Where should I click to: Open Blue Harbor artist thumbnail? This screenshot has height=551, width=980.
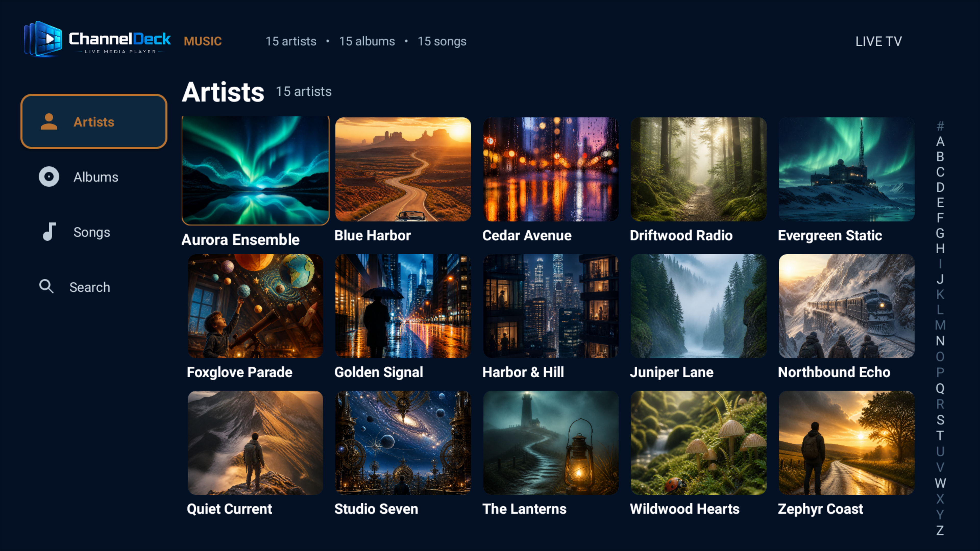point(403,169)
